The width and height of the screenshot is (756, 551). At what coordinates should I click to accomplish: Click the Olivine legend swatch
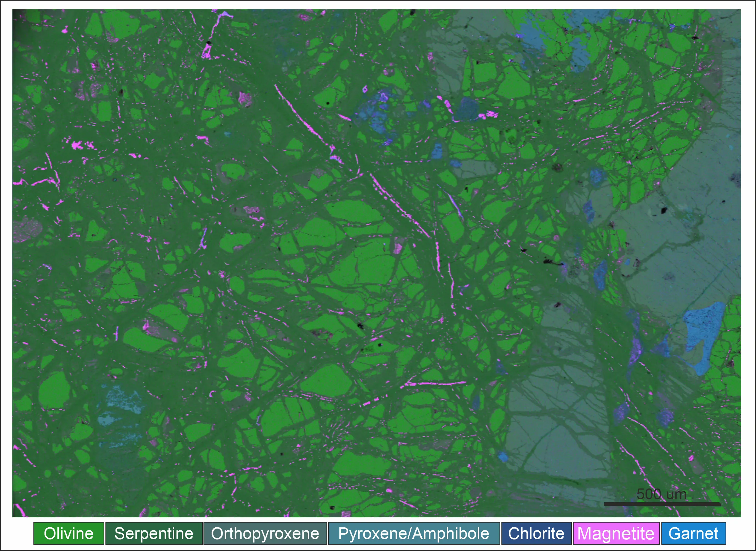click(69, 533)
